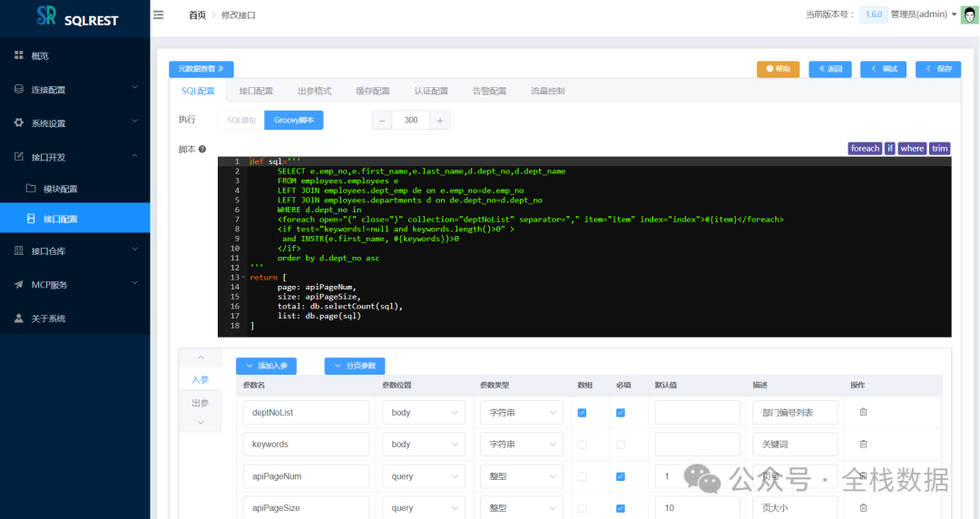The height and width of the screenshot is (519, 980).
Task: Click the 保存 save button
Action: pyautogui.click(x=938, y=69)
